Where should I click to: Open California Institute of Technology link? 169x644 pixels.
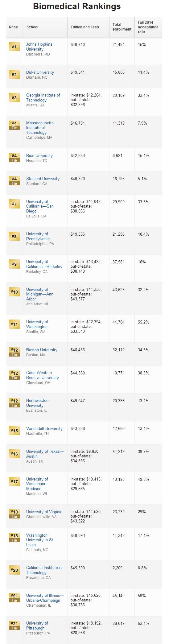tap(44, 570)
